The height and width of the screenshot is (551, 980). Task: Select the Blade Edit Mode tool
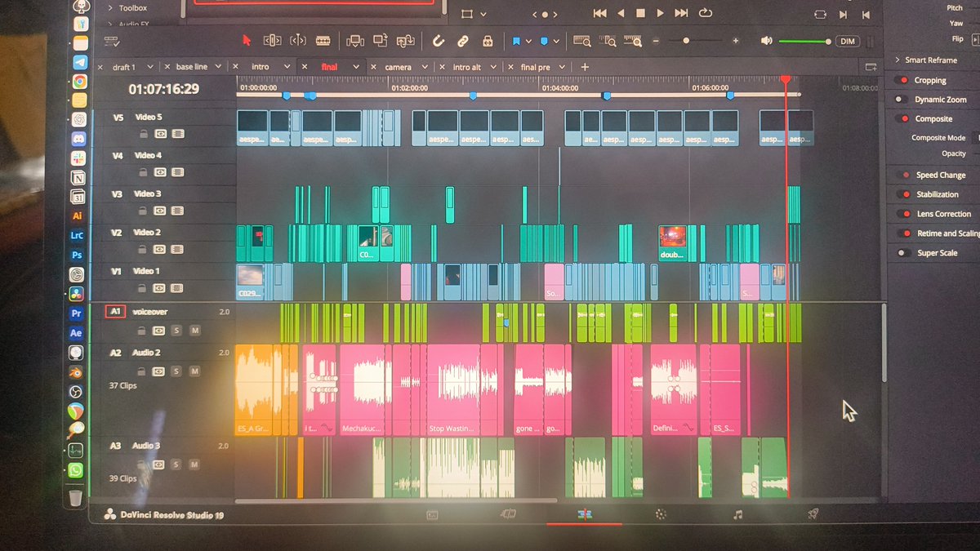point(323,40)
